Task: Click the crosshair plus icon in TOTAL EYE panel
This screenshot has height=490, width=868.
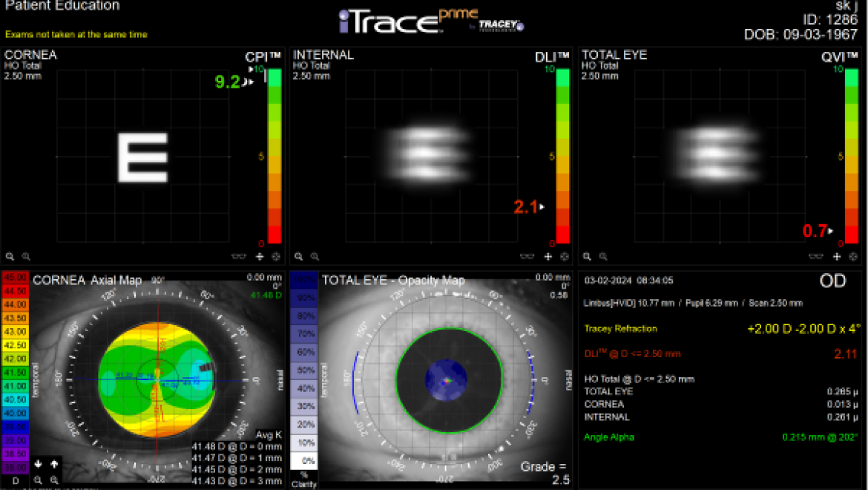Action: (x=837, y=256)
